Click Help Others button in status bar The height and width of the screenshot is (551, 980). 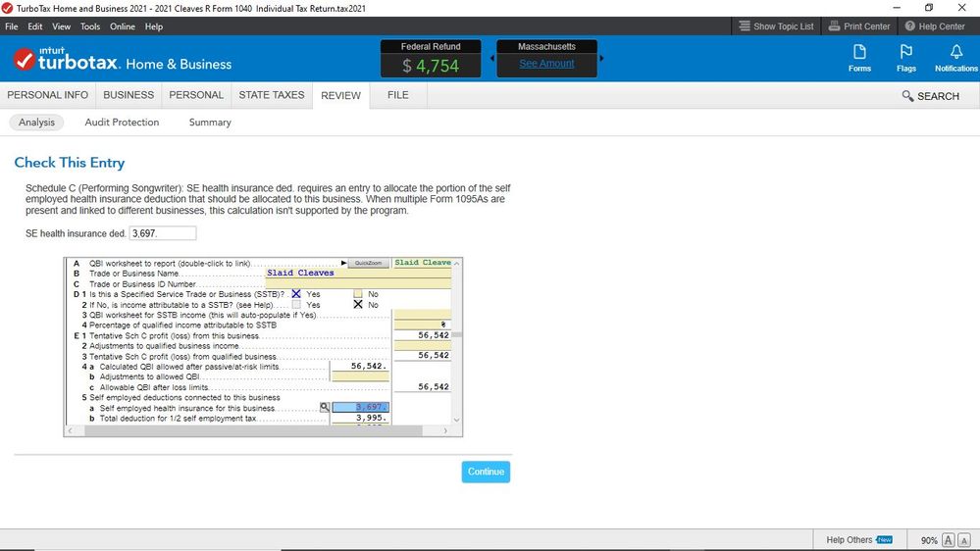(858, 540)
